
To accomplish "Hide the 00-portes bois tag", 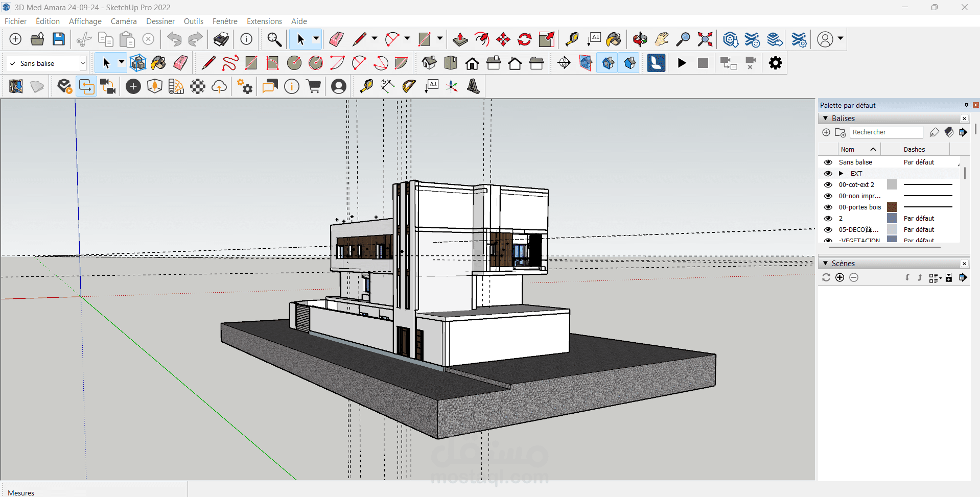I will (828, 207).
